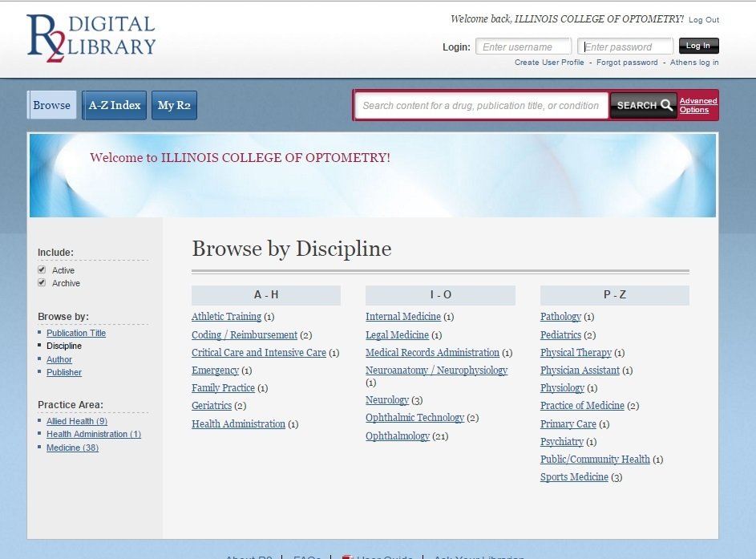Image resolution: width=756 pixels, height=559 pixels.
Task: Open the Legal Medicine discipline
Action: (398, 334)
